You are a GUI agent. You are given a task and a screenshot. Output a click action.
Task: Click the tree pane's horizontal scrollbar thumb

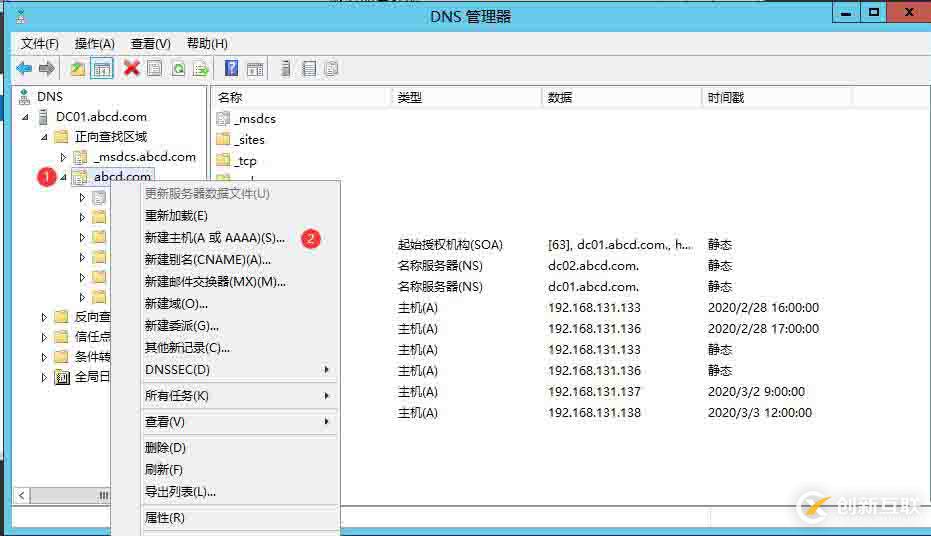pos(70,495)
